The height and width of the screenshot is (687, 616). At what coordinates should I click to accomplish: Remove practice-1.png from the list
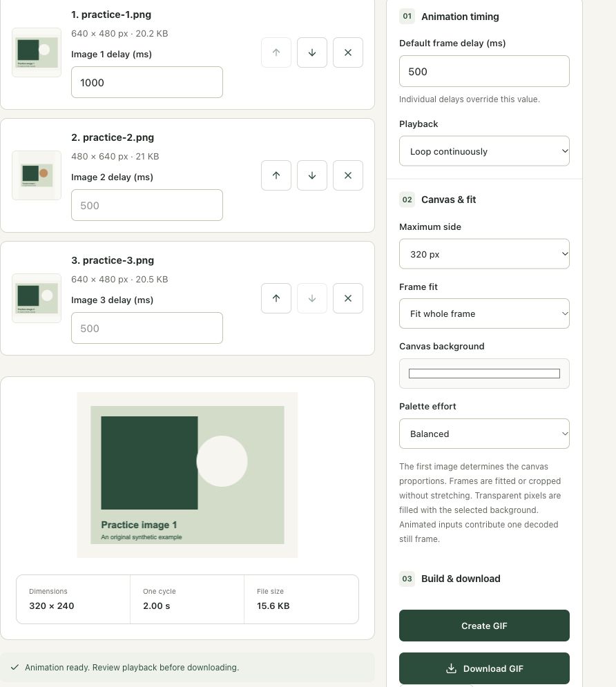(x=348, y=52)
